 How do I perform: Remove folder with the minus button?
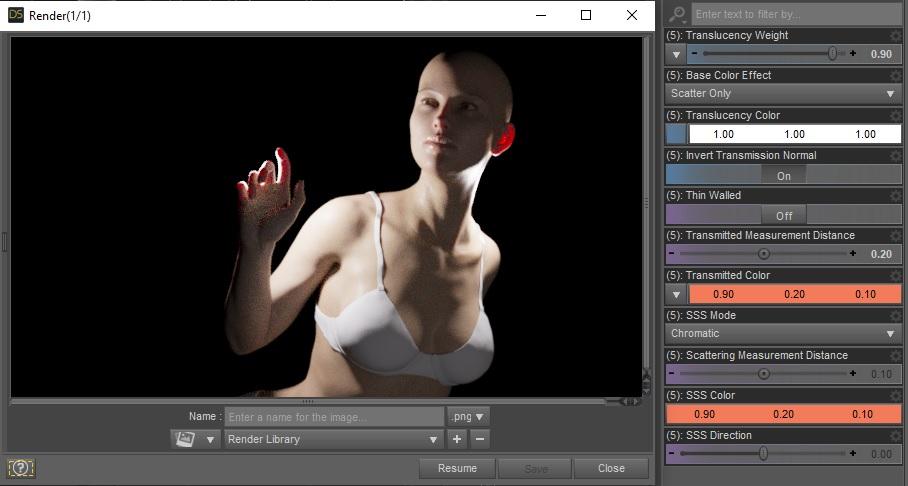click(479, 439)
